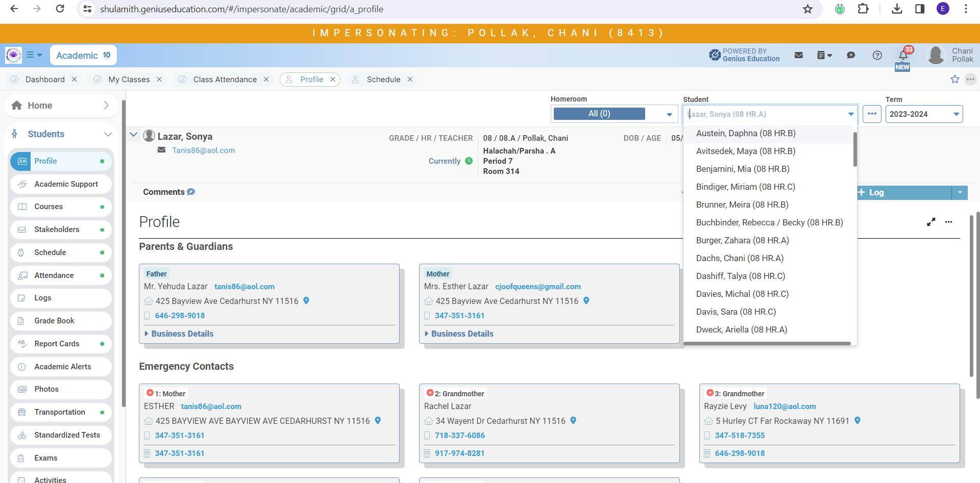Open the Term 2023-2024 dropdown
The height and width of the screenshot is (483, 980).
tap(924, 114)
